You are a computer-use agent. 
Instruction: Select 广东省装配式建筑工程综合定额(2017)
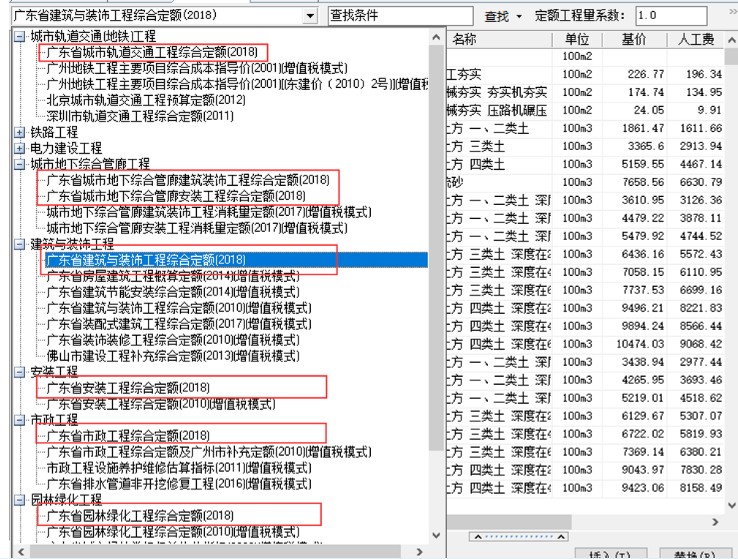[x=179, y=324]
